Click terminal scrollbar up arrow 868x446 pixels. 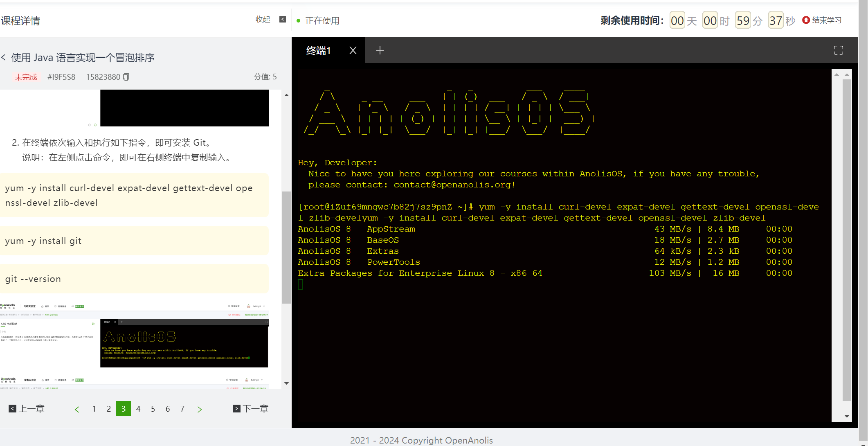pos(847,74)
